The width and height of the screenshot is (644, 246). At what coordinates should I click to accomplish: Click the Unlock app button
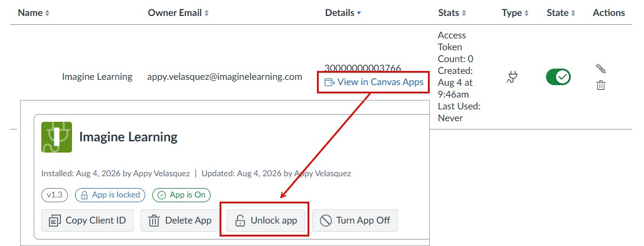[266, 221]
